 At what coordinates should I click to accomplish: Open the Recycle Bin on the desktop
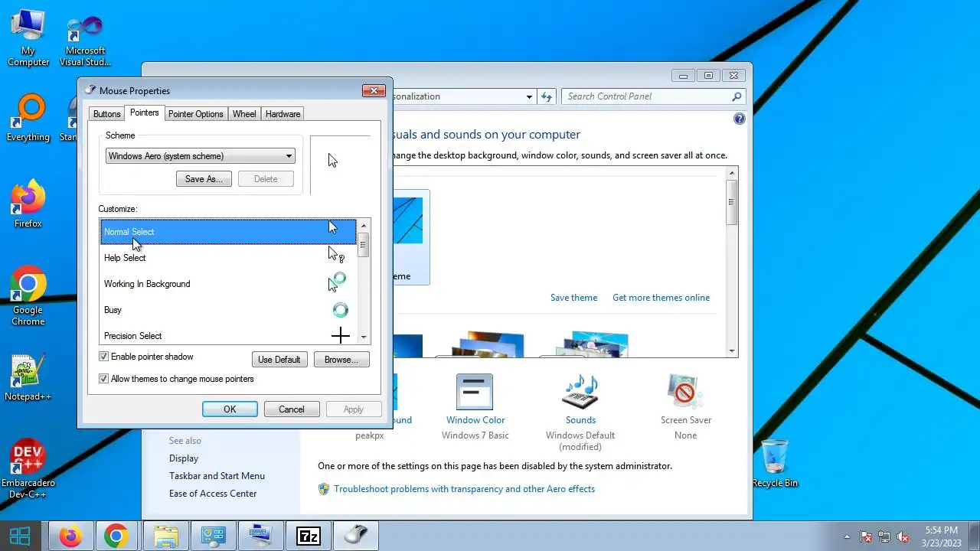click(x=775, y=463)
